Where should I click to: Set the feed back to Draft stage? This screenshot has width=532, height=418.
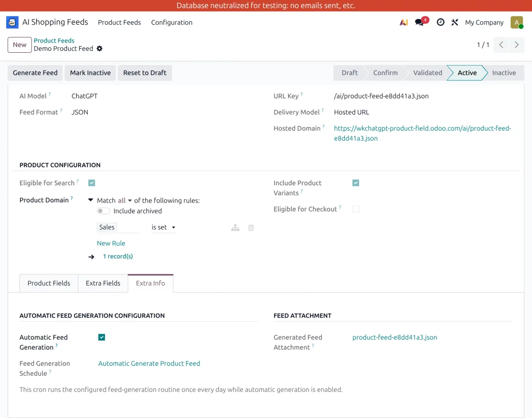tap(145, 73)
